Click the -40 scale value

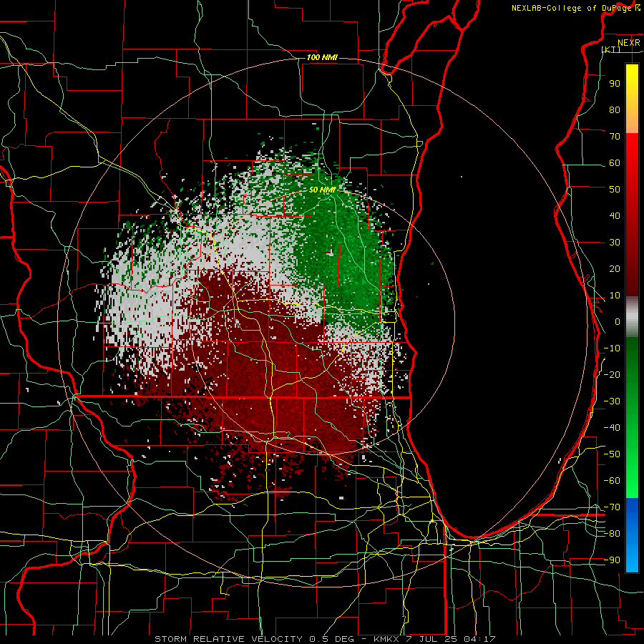pos(612,428)
